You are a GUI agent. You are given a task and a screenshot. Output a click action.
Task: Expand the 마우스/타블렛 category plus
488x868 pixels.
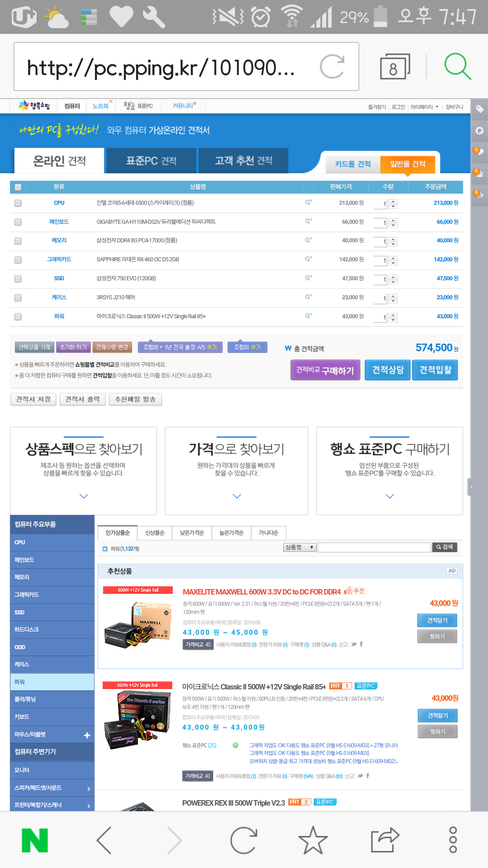coord(87,735)
